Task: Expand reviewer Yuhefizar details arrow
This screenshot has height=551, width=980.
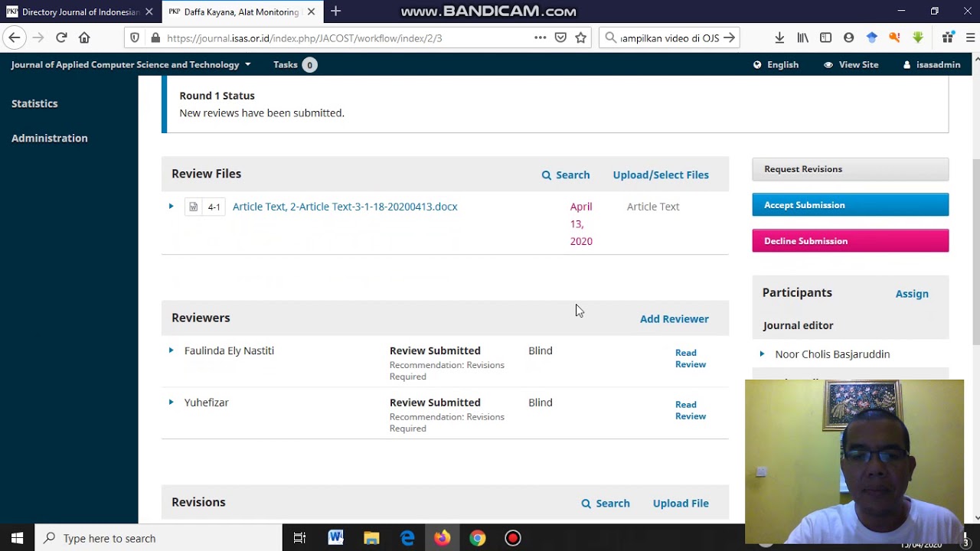Action: [x=171, y=402]
